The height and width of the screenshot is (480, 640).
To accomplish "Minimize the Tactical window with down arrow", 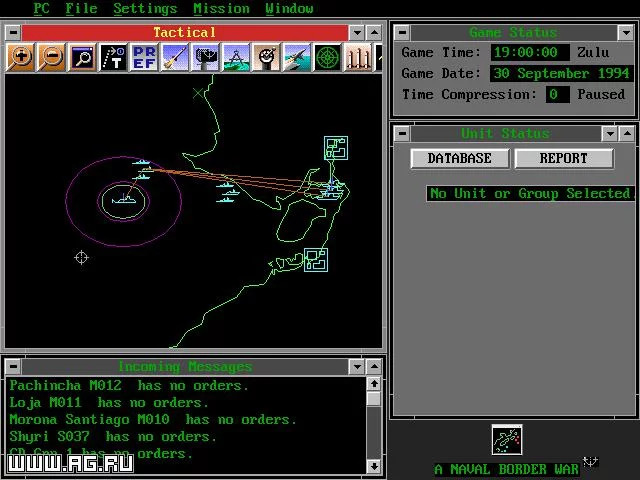I will 357,33.
